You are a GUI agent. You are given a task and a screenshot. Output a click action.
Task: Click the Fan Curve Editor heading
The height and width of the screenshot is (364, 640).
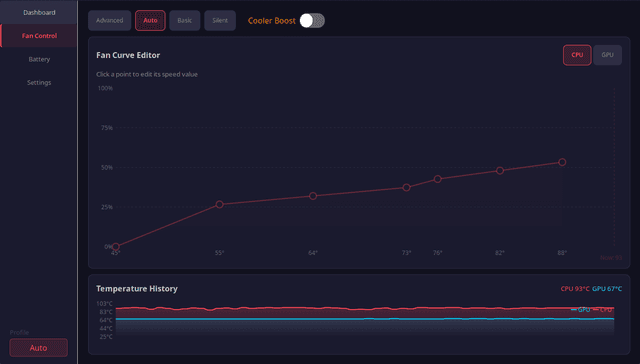[128, 55]
